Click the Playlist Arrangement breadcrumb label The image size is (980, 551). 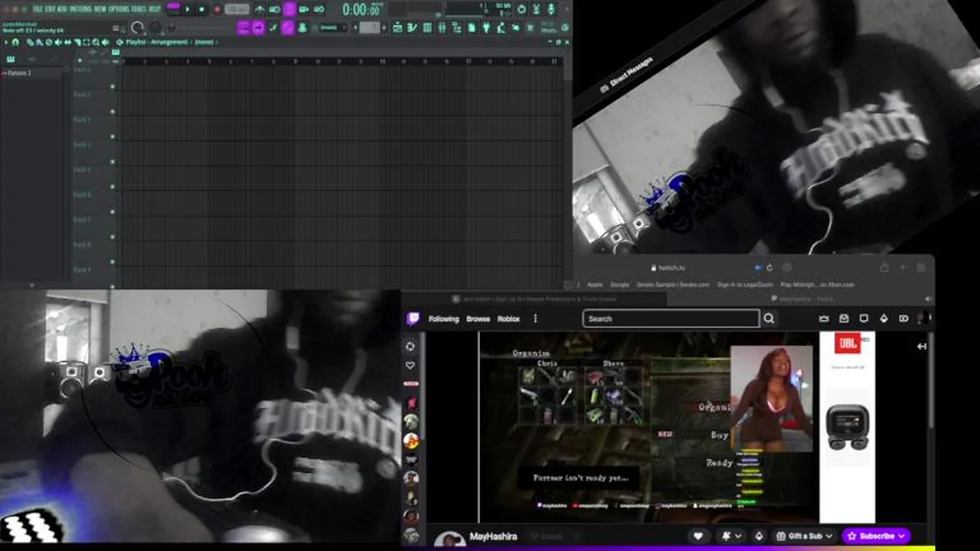[157, 42]
